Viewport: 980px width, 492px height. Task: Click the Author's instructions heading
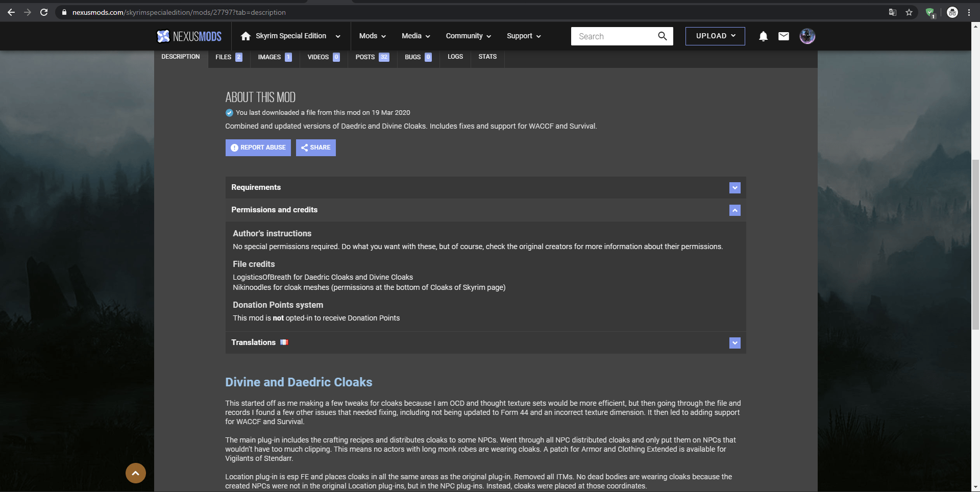point(272,233)
